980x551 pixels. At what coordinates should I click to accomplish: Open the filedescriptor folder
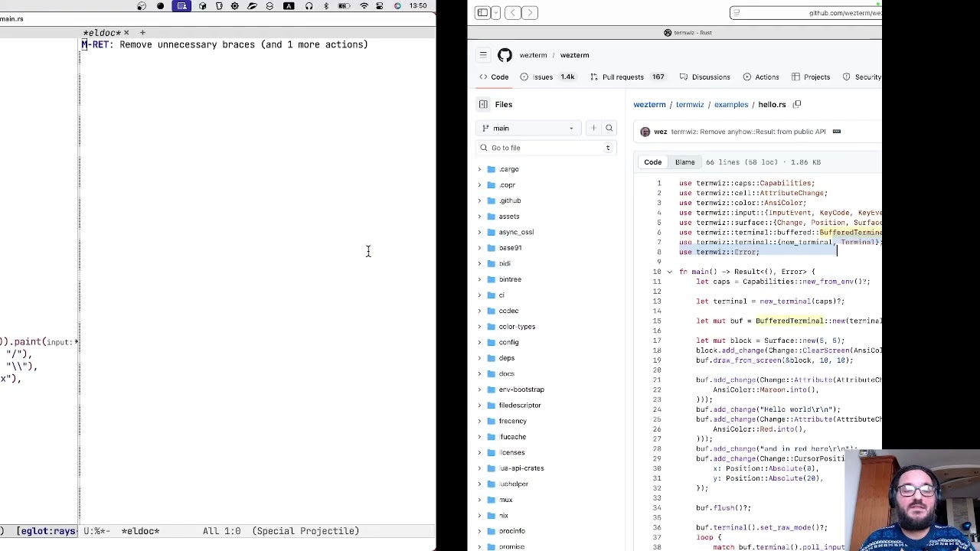[520, 406]
